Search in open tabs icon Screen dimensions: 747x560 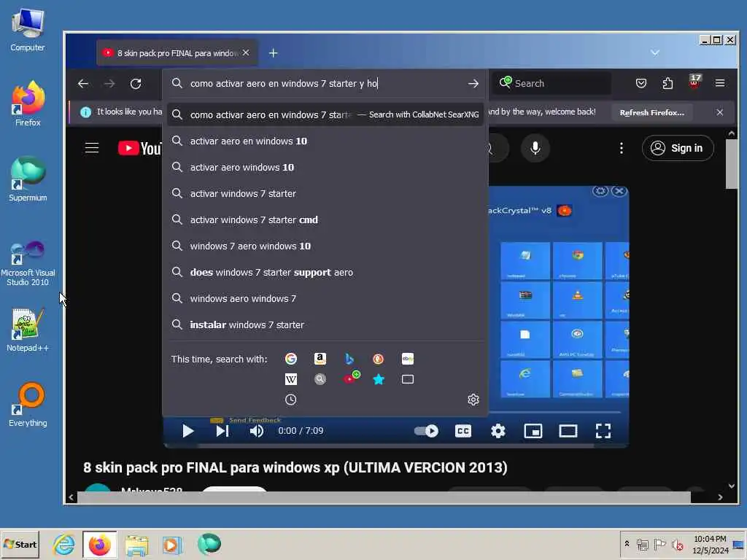click(408, 379)
